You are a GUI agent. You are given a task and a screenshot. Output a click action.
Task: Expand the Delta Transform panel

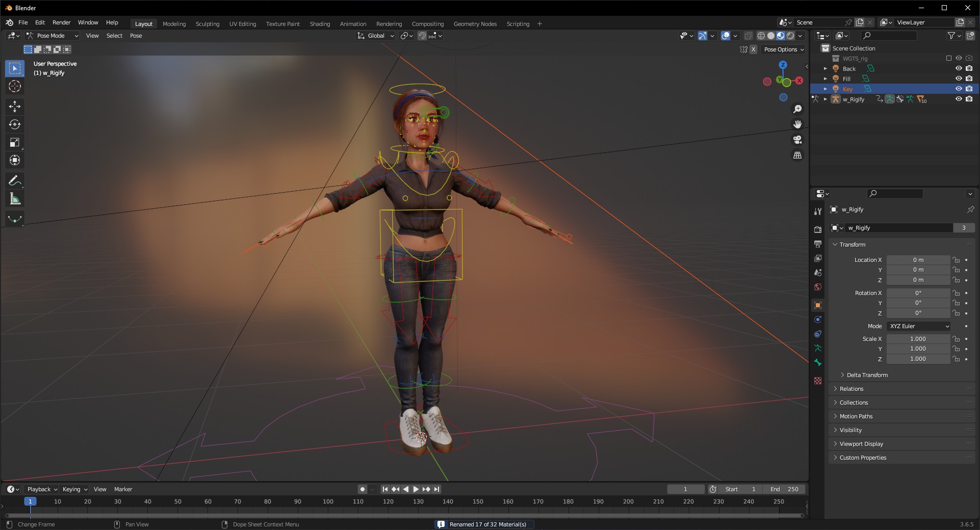[x=867, y=375]
